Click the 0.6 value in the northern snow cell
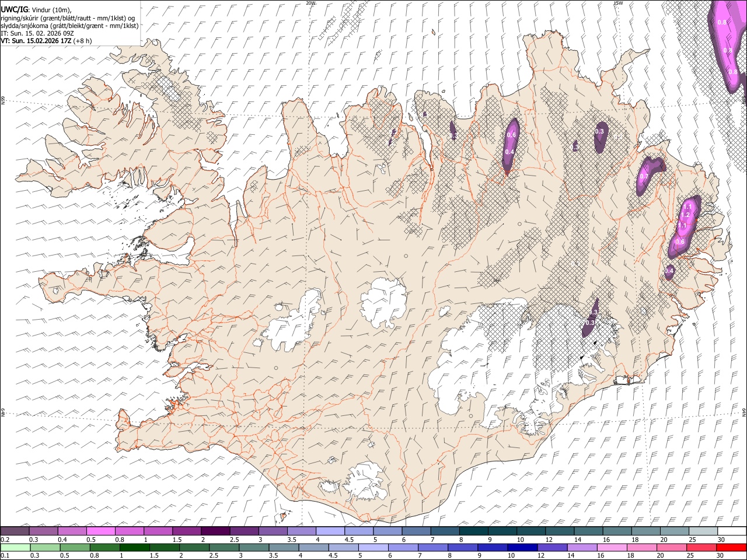Image resolution: width=747 pixels, height=560 pixels. point(512,135)
